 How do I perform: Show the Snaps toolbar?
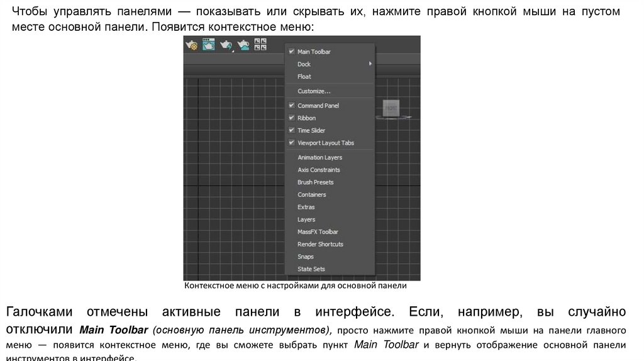coord(330,256)
